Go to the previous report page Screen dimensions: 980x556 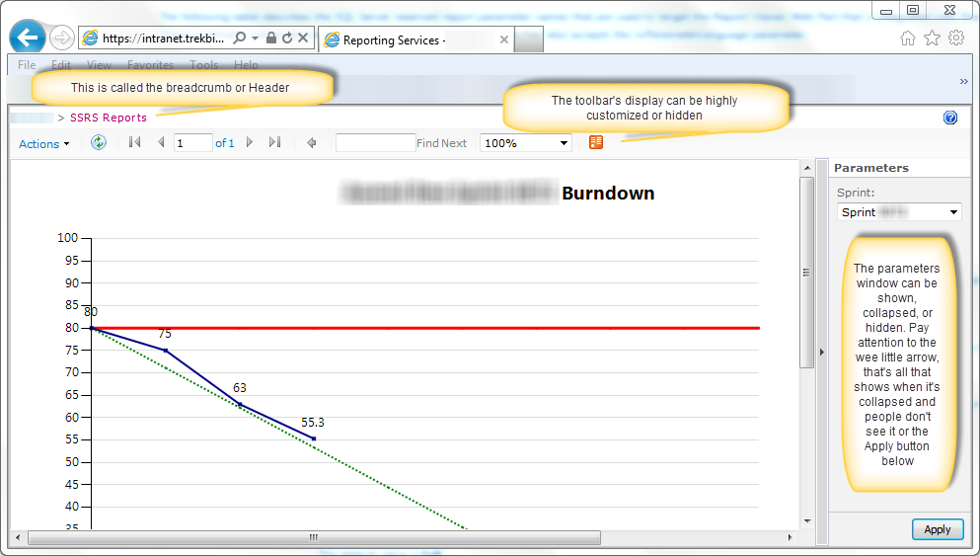click(161, 143)
